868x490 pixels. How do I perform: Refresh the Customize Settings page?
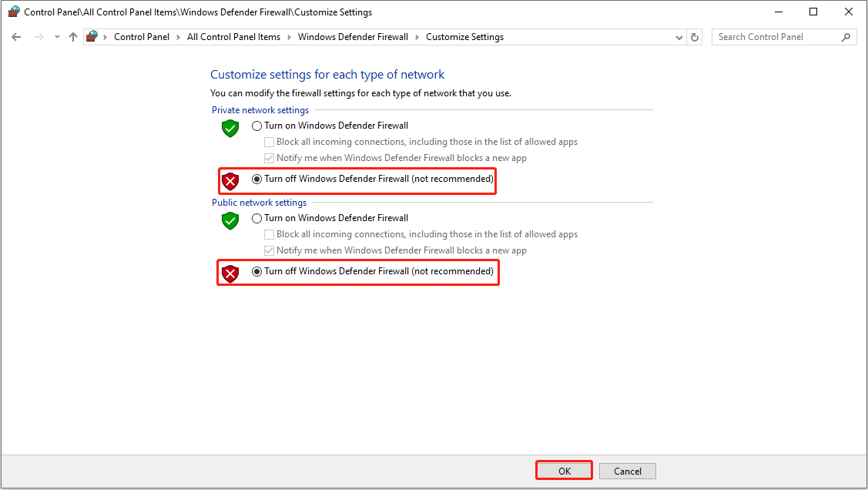[695, 38]
